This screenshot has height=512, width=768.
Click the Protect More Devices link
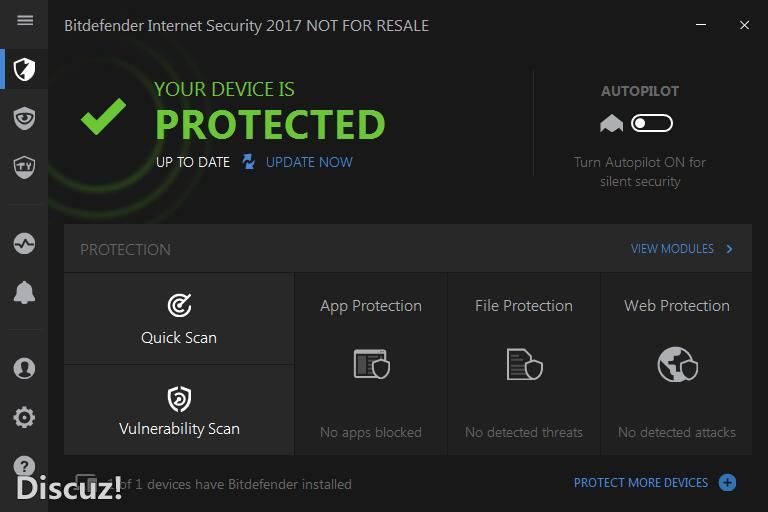(640, 483)
